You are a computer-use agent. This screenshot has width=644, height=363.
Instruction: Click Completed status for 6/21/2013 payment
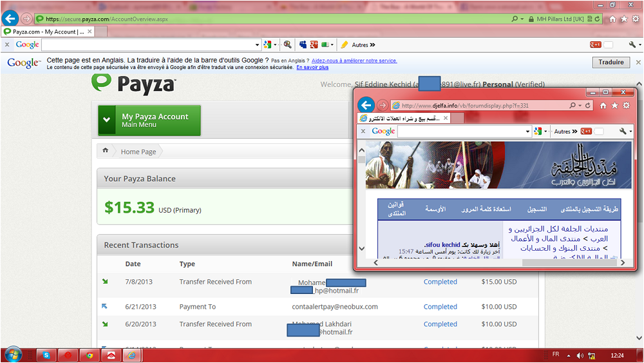pyautogui.click(x=440, y=307)
